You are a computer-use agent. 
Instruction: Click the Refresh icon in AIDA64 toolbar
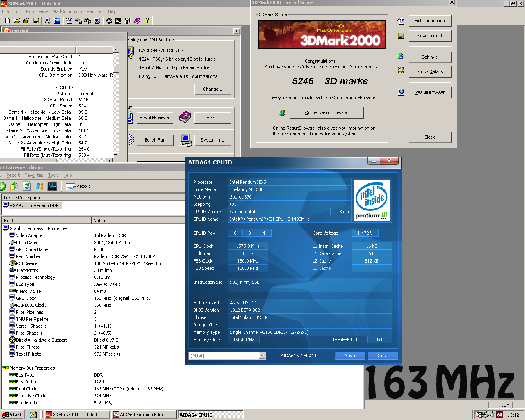(27, 186)
